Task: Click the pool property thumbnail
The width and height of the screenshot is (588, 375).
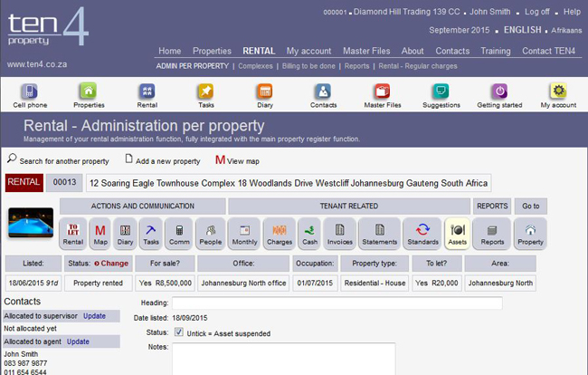Action: point(31,223)
